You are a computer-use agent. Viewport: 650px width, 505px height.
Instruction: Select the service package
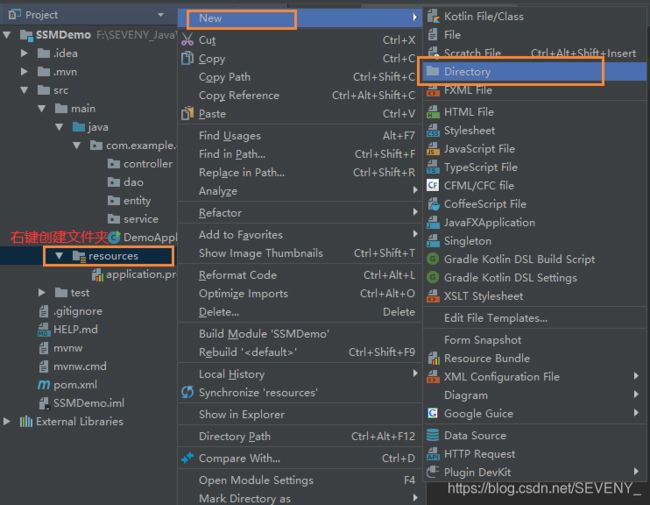pyautogui.click(x=133, y=219)
